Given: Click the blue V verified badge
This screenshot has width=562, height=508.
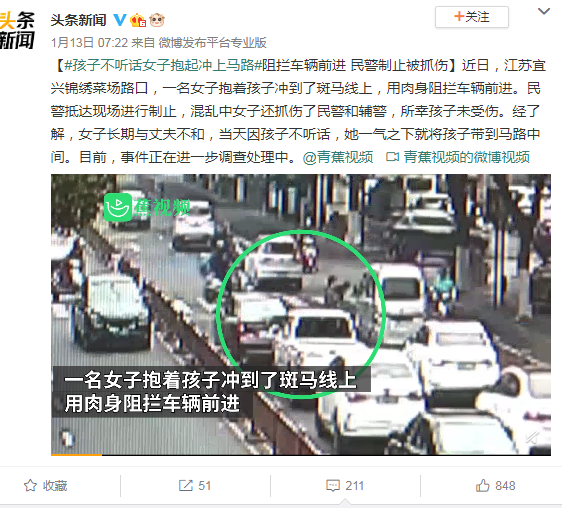Looking at the screenshot, I should [119, 20].
